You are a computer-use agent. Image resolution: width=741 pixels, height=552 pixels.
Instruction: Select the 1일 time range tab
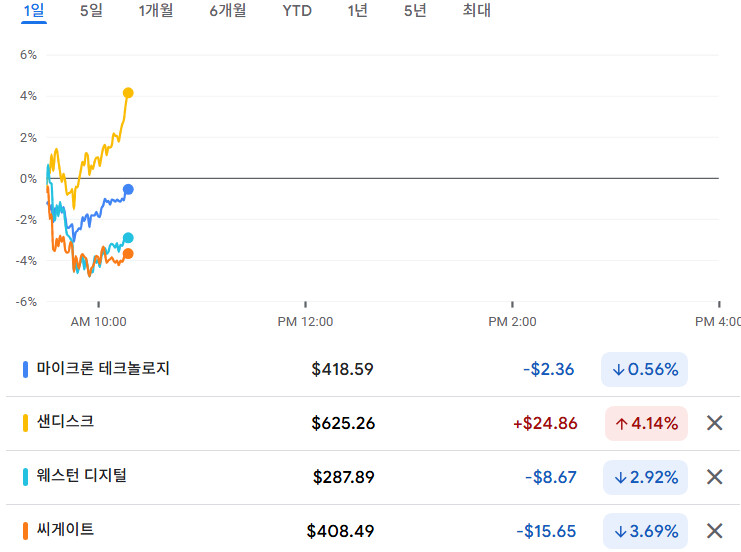click(34, 11)
